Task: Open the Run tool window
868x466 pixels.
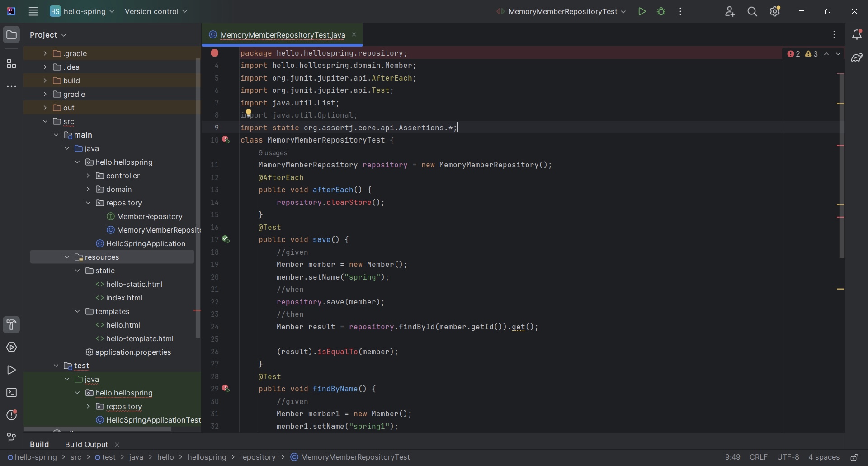Action: point(12,370)
